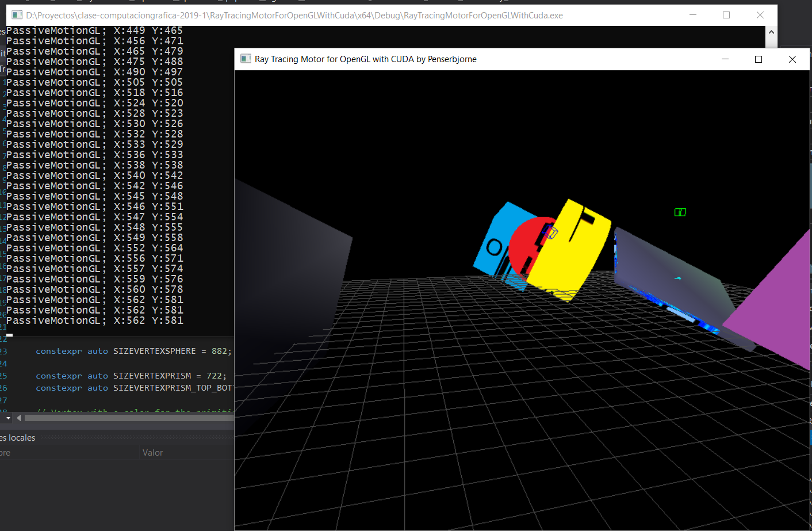Viewport: 812px width, 531px height.
Task: Minimize the Ray Tracing Motor window
Action: coord(725,59)
